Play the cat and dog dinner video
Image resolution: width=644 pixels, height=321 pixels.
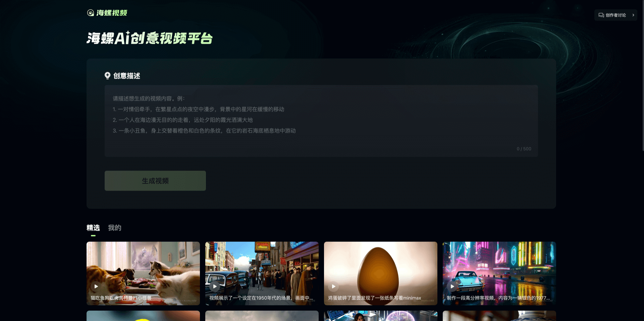tap(96, 286)
